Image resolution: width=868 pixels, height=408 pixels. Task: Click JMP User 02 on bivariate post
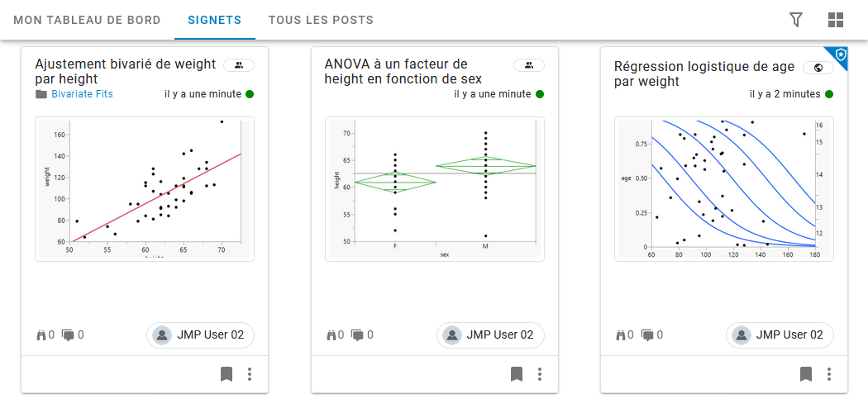[201, 335]
